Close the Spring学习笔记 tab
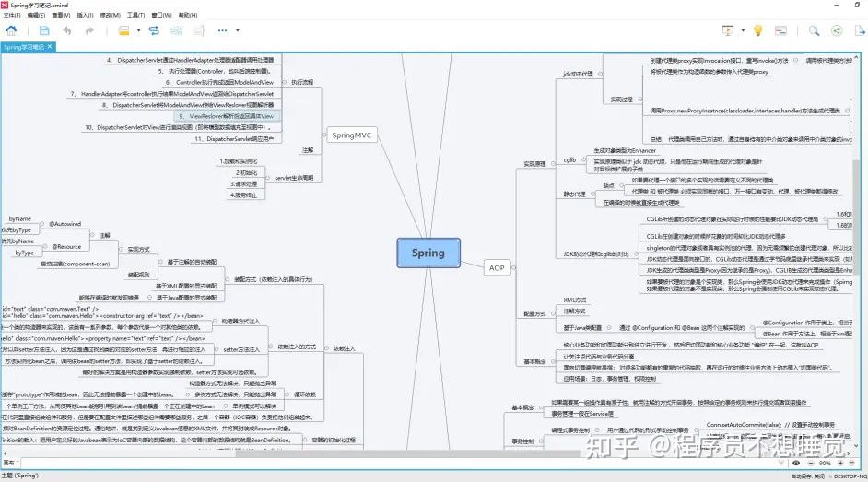868x482 pixels. 50,46
